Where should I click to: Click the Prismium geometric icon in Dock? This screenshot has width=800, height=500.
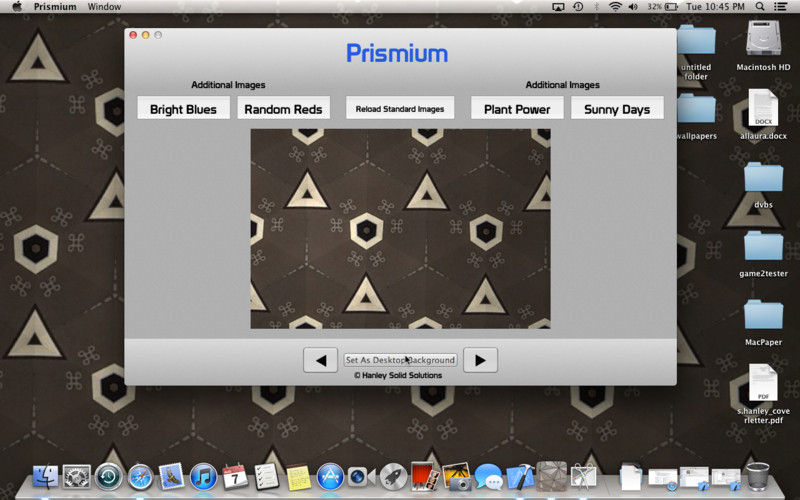552,476
